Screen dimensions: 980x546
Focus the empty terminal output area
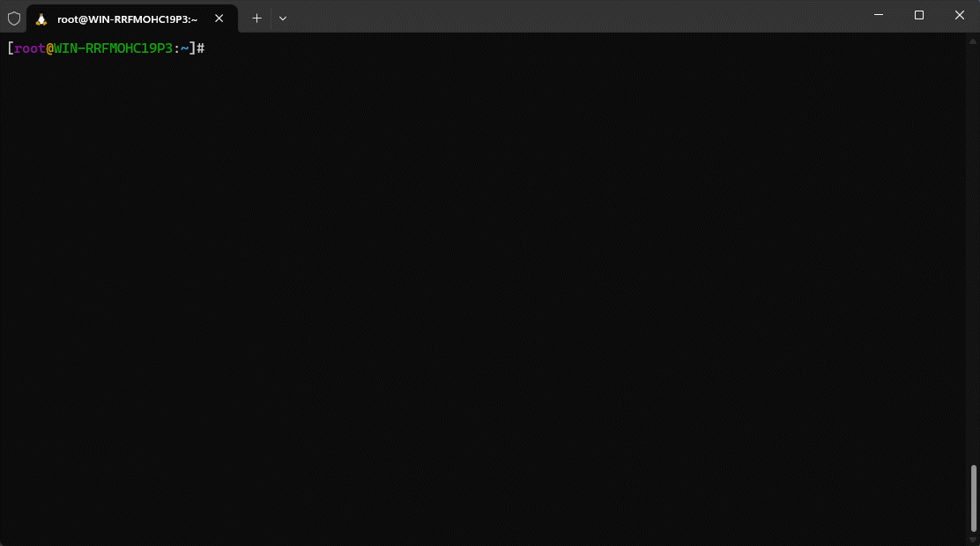tap(485, 291)
